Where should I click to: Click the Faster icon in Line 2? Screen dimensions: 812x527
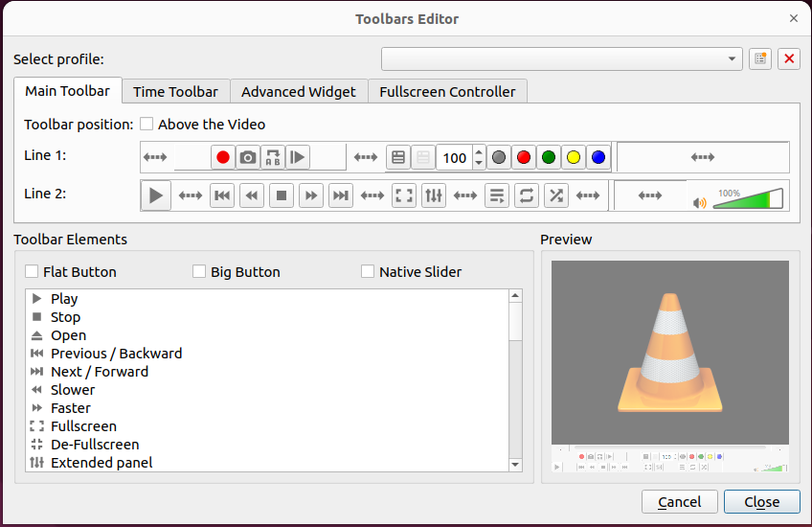click(x=311, y=195)
